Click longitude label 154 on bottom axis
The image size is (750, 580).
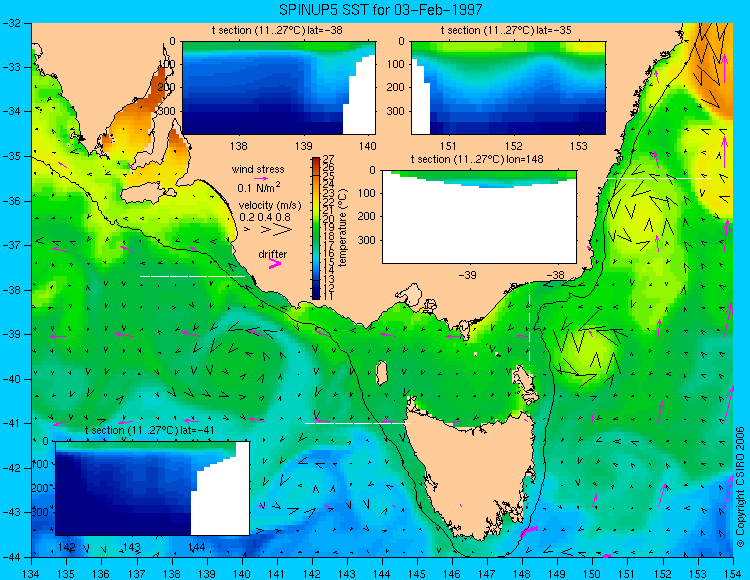point(732,574)
